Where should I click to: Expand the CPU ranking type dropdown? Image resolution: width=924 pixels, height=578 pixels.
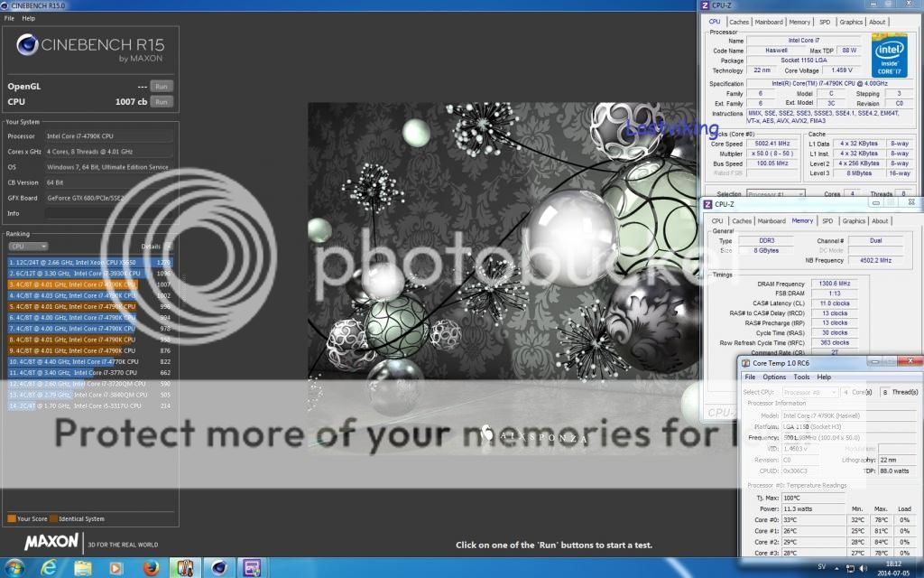pyautogui.click(x=28, y=246)
